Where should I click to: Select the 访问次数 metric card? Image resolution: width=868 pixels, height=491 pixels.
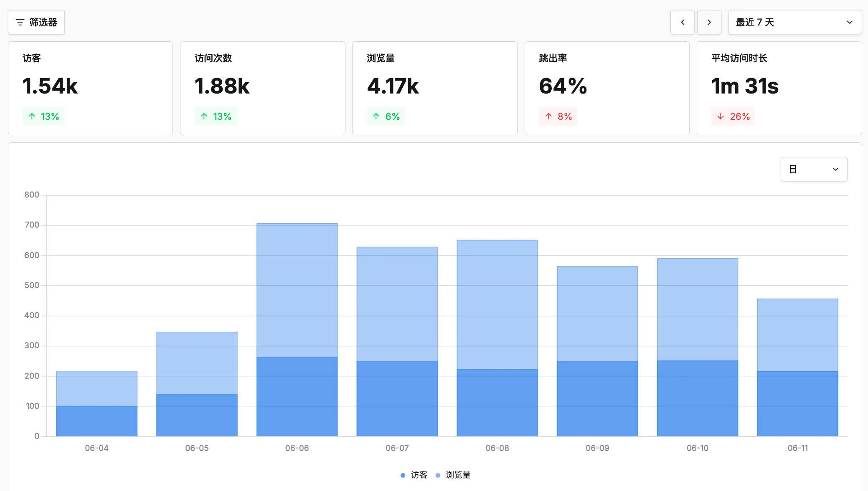click(x=263, y=88)
